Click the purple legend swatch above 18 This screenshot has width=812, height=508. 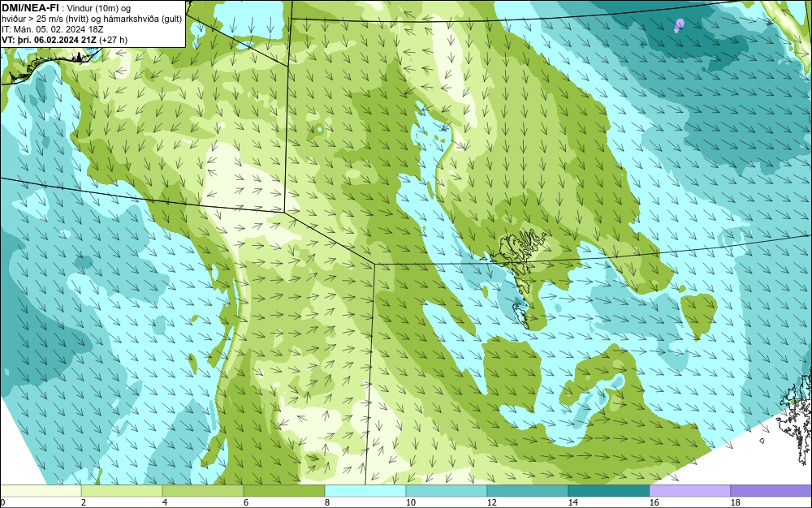[771, 491]
